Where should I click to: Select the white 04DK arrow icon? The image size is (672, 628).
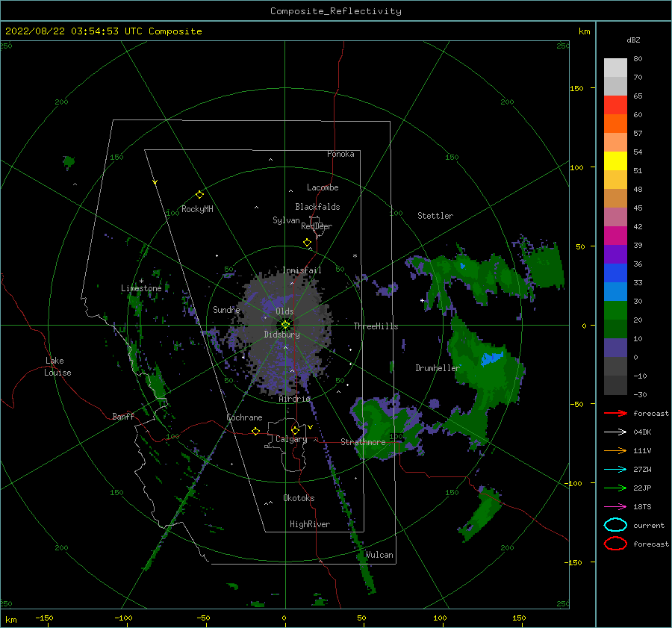pos(615,432)
